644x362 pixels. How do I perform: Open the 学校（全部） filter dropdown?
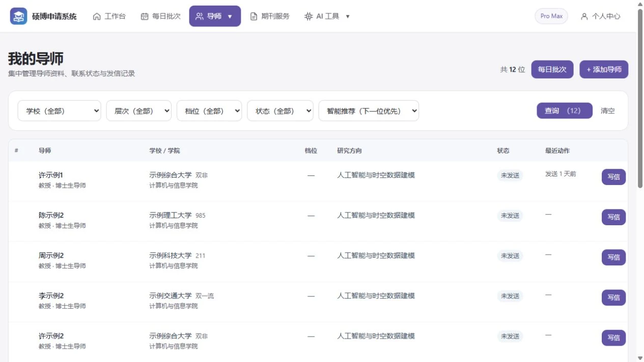[x=60, y=111]
